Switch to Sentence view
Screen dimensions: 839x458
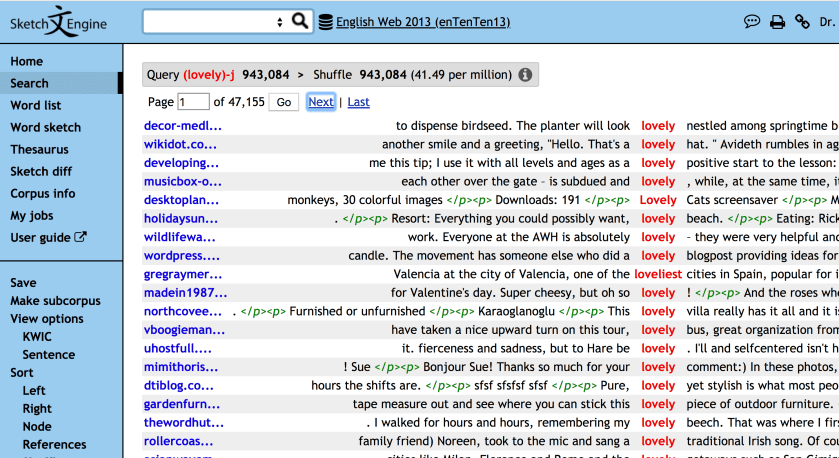coord(48,355)
